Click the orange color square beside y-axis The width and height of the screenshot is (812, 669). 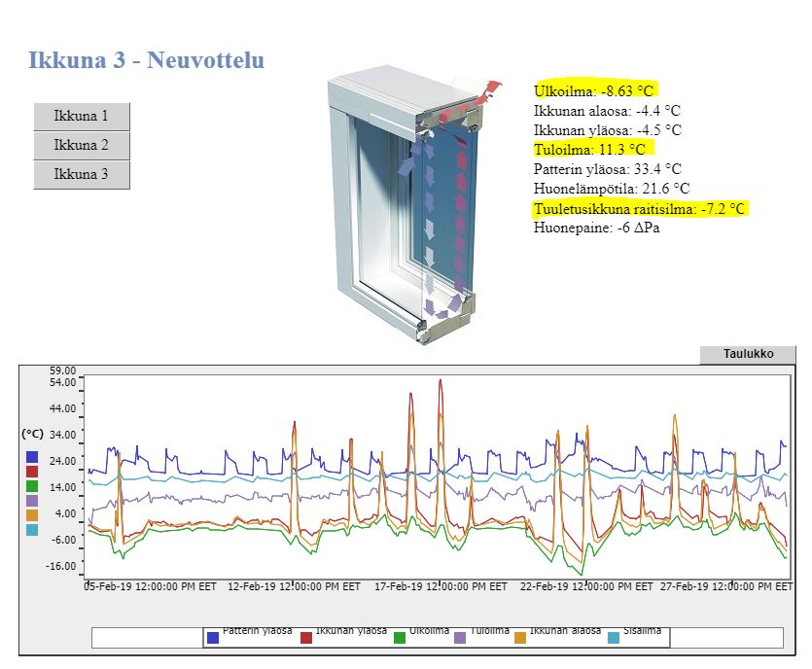[x=32, y=515]
